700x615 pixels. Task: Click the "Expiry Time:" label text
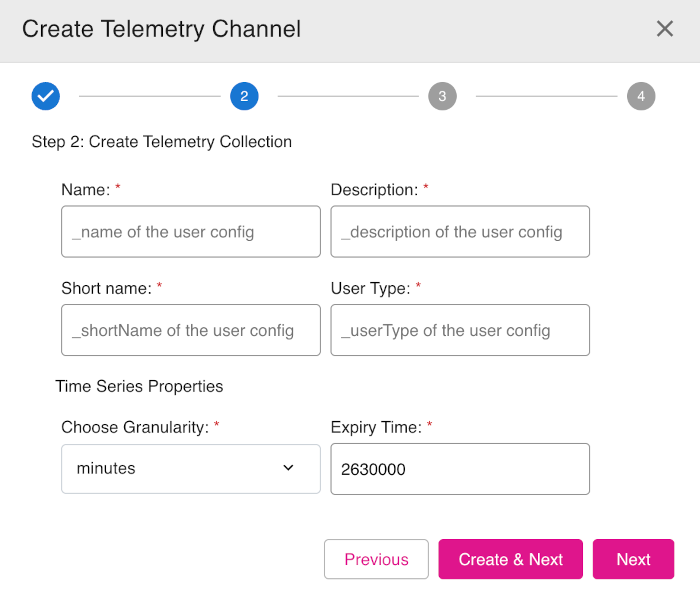tap(376, 427)
